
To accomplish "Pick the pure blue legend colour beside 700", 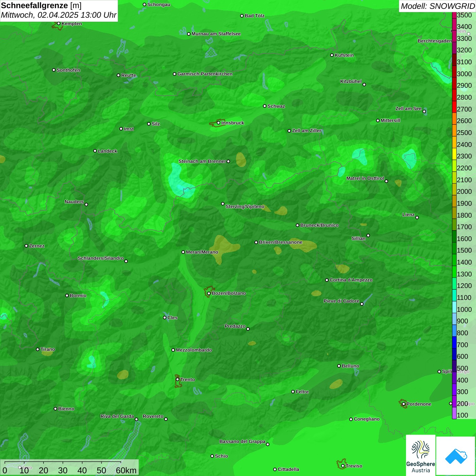I will tap(454, 342).
